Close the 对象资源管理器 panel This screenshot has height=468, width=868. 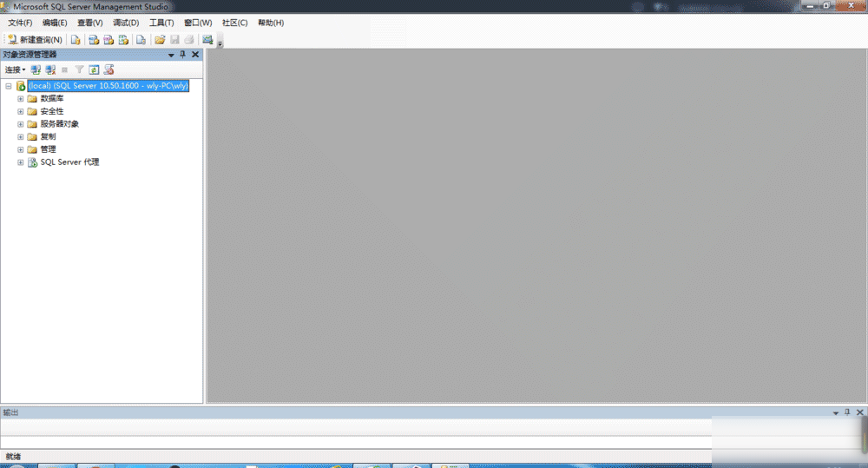pos(195,55)
